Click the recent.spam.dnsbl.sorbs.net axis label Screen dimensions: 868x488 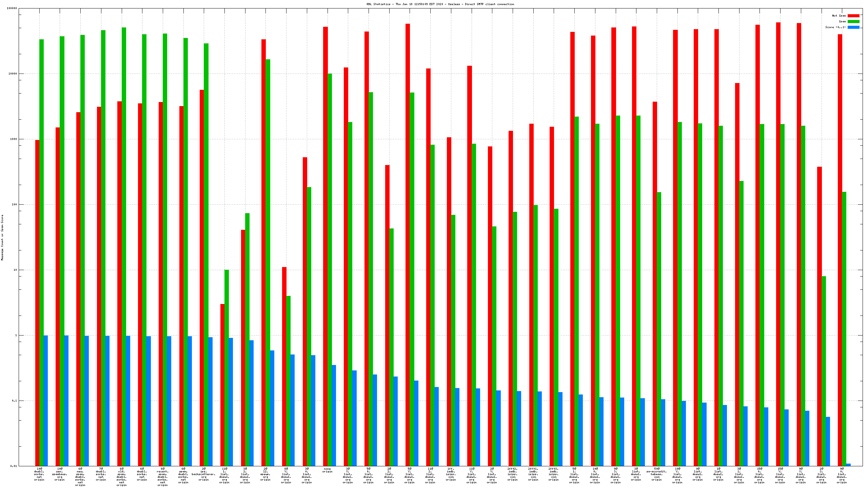(x=162, y=477)
